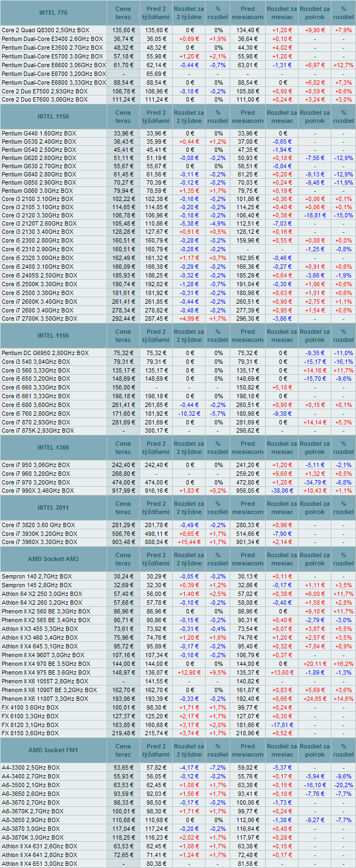The image size is (356, 868).
Task: Select the 300,17 € two-weeks-ago price of i7 875K
Action: [x=157, y=430]
